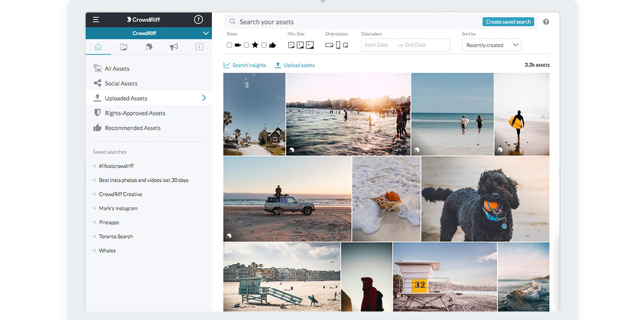The height and width of the screenshot is (320, 644).
Task: Switch to the Home tab
Action: tap(98, 47)
